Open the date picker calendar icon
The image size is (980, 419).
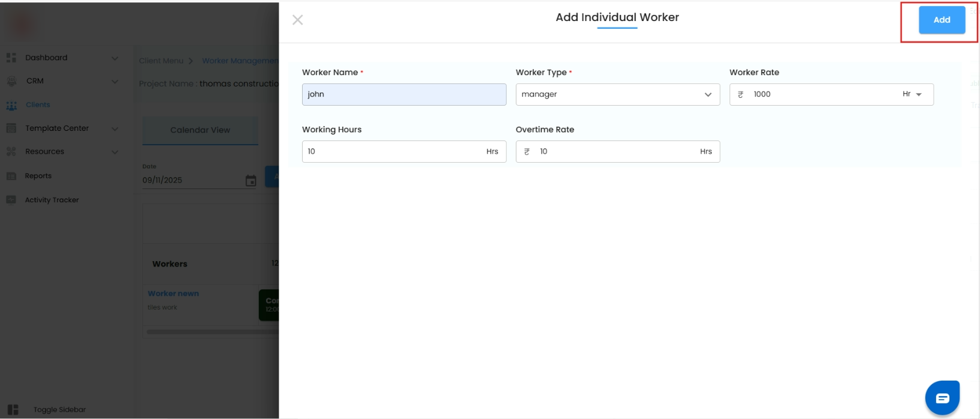click(250, 181)
